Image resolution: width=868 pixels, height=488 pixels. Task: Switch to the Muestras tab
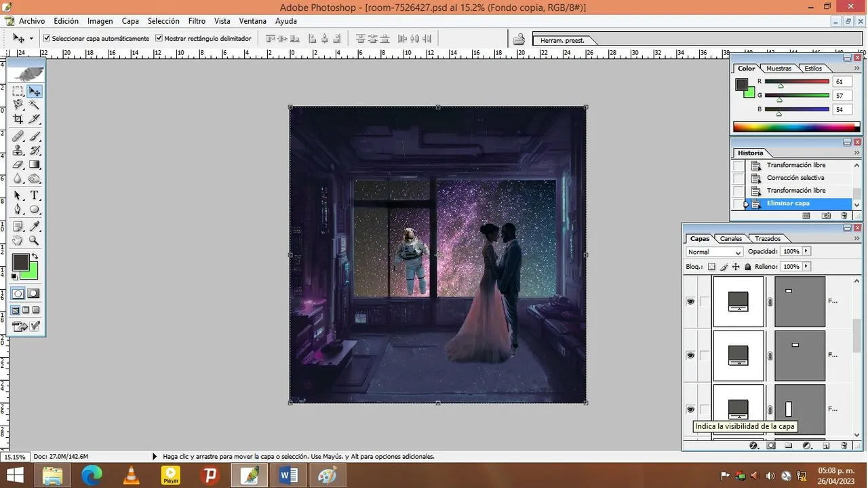click(778, 69)
